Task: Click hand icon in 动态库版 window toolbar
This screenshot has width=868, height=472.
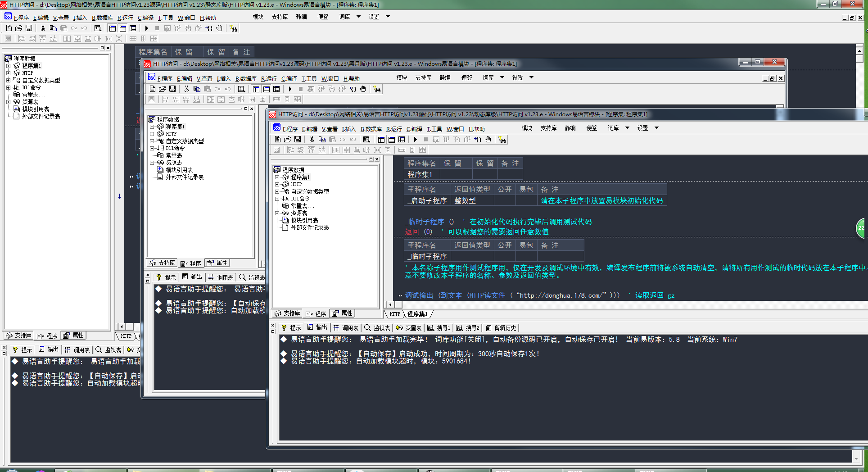Action: tap(488, 140)
